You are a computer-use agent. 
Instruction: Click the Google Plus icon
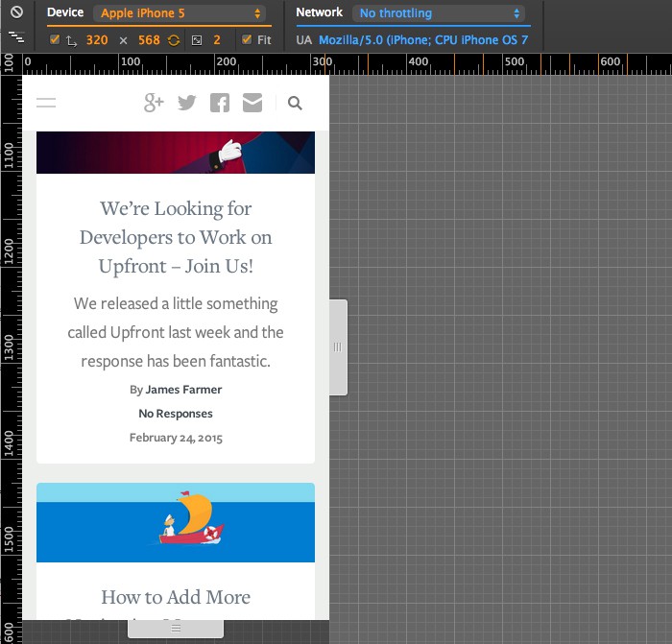154,103
